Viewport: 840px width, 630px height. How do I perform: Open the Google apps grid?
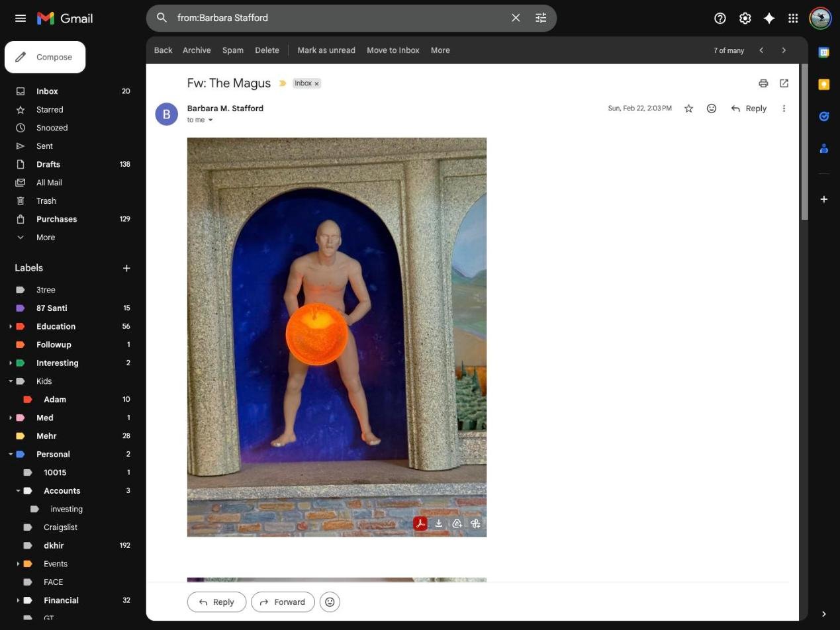pos(793,18)
